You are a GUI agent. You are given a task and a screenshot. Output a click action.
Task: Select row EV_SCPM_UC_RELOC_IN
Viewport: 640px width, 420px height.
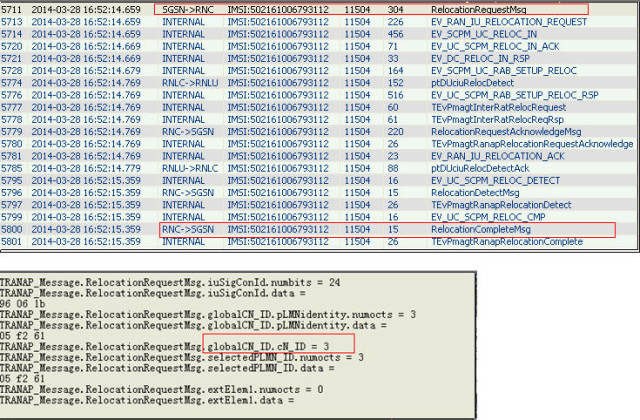click(x=319, y=34)
